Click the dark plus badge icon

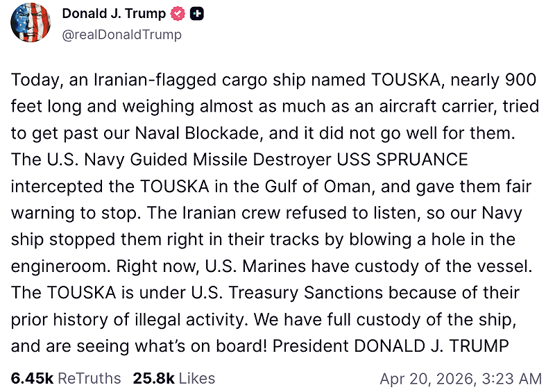pyautogui.click(x=196, y=14)
